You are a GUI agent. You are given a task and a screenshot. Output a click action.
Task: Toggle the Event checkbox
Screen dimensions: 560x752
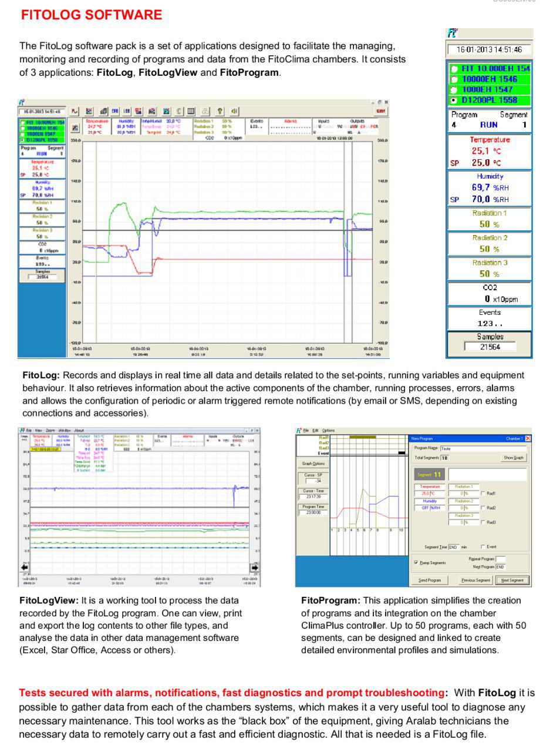coord(483,546)
